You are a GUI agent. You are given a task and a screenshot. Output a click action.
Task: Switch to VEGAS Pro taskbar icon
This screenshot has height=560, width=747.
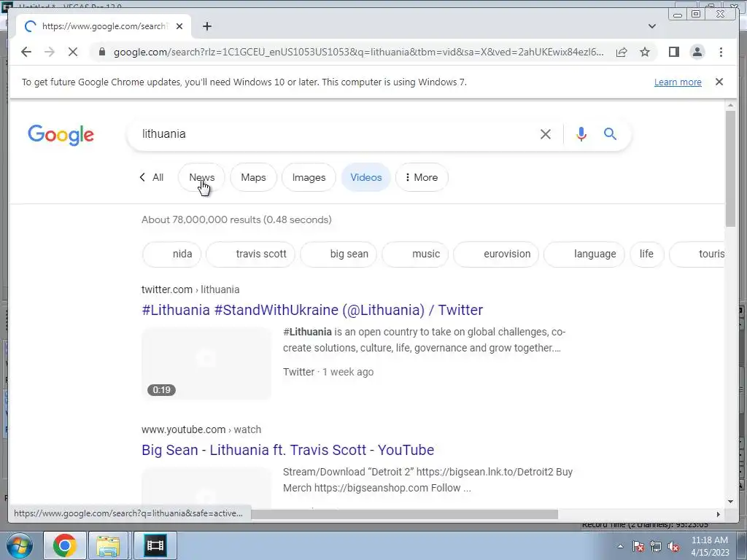(155, 545)
